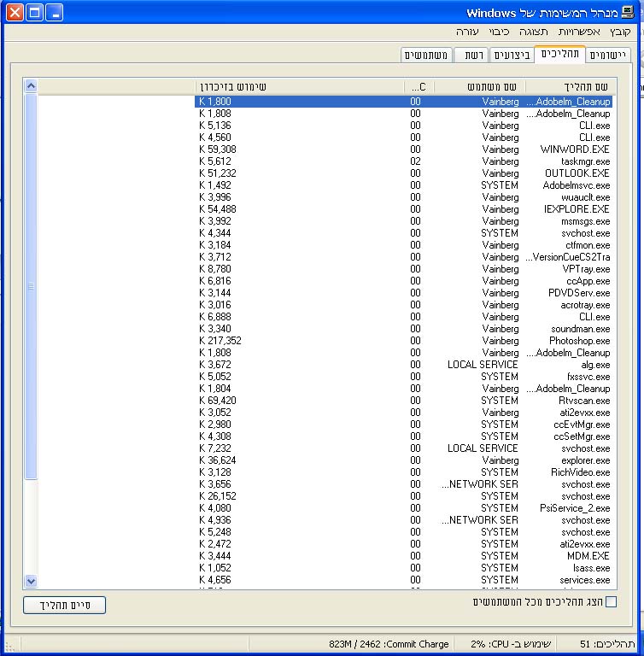Sort by the CPU column header
Screen dimensions: 644x656
tap(419, 86)
